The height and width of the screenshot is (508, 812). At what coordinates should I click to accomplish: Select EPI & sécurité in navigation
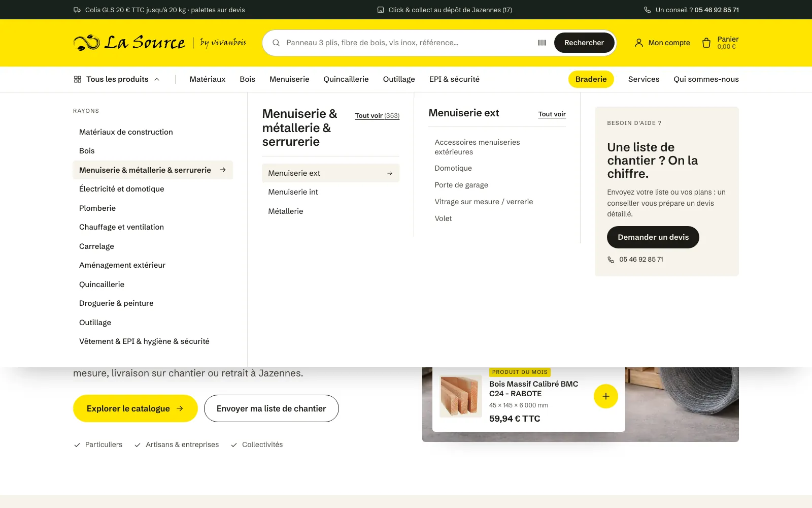[x=454, y=79]
